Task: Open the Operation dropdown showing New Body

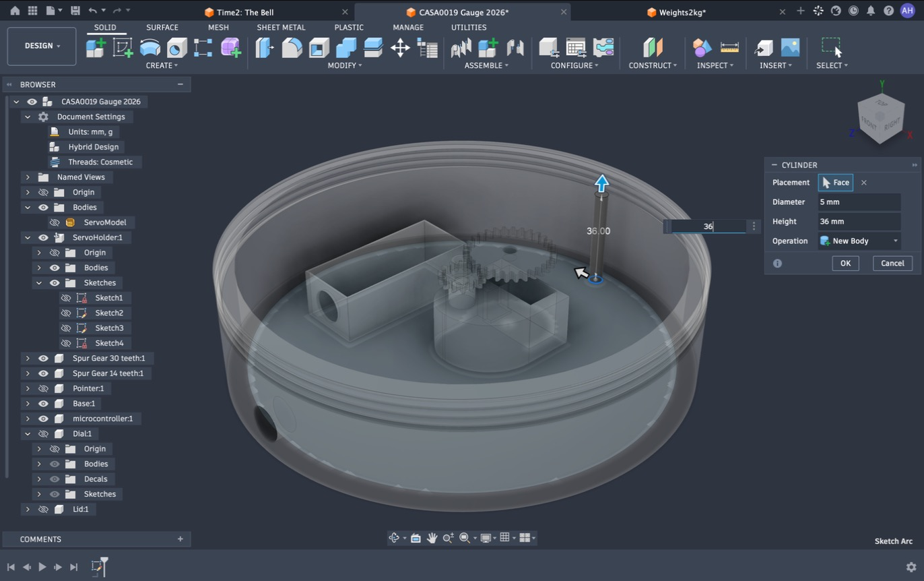Action: [859, 241]
